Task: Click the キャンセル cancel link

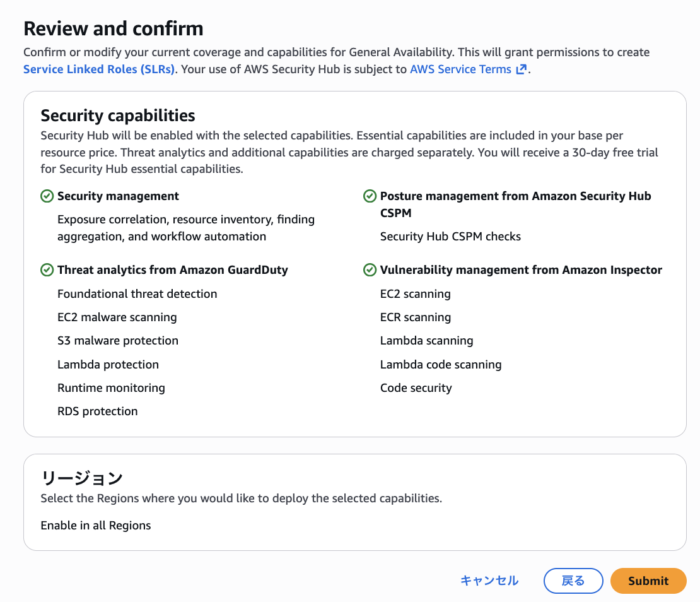Action: click(489, 581)
